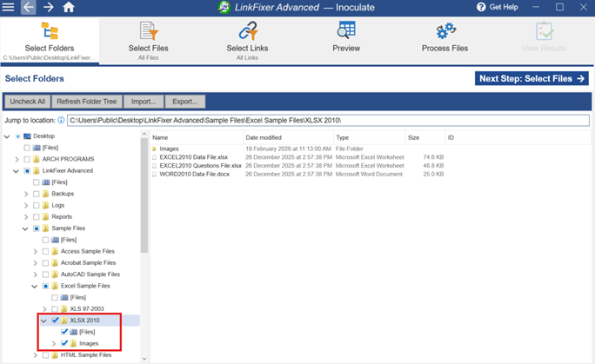The image size is (595, 364).
Task: Click the LinkFixer Advanced logo icon
Action: [224, 7]
